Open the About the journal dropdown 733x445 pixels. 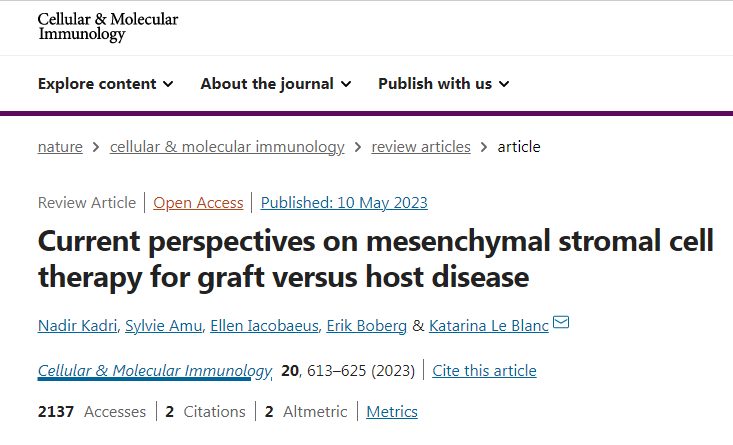pyautogui.click(x=275, y=84)
